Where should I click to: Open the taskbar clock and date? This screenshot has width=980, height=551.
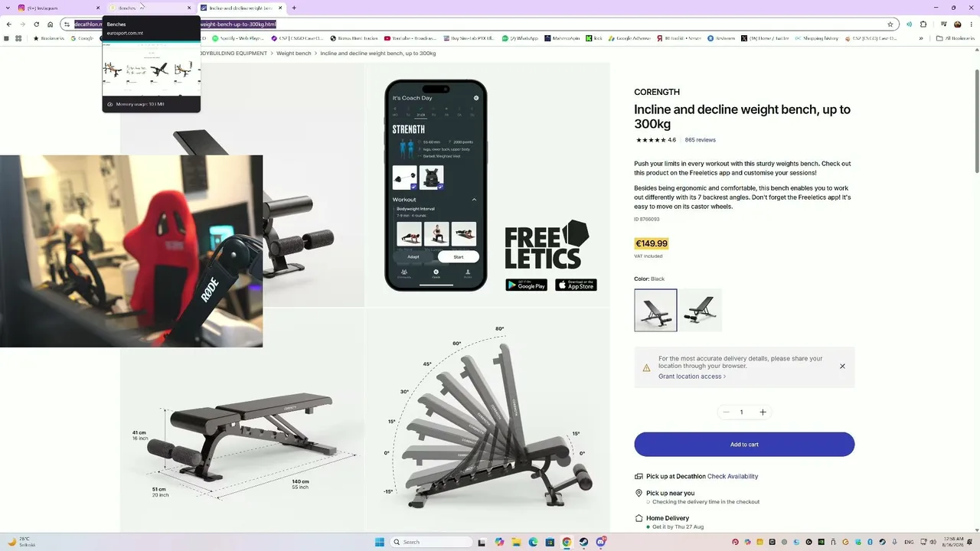[954, 542]
